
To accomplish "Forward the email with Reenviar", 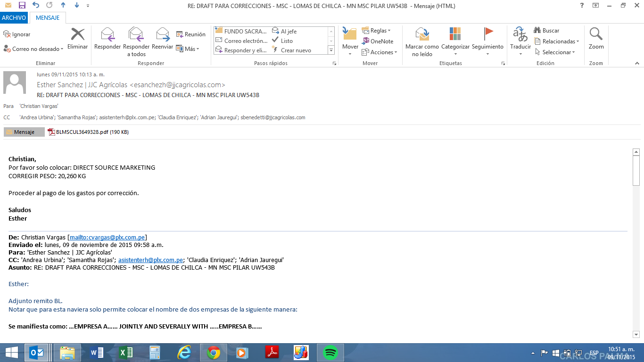I will tap(163, 35).
